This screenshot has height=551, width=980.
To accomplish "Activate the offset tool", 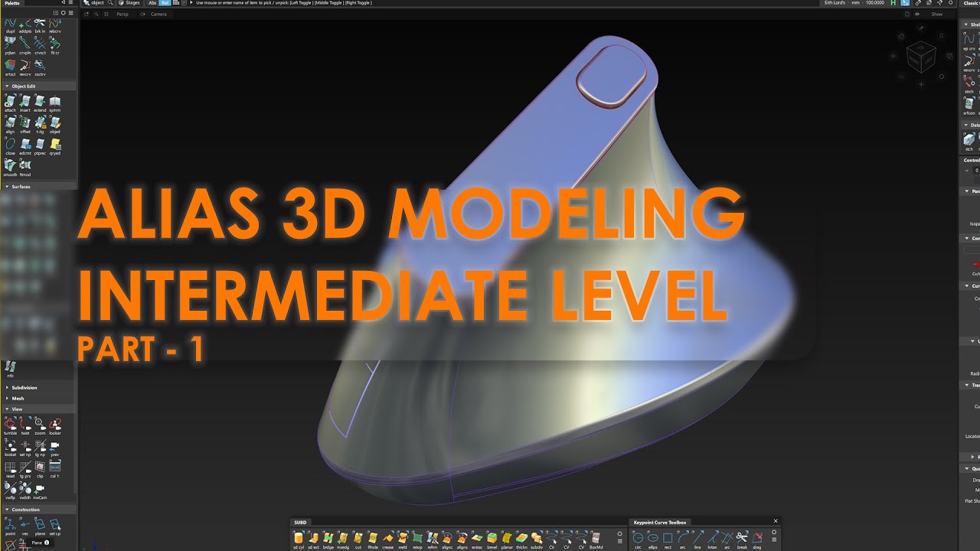I will [25, 125].
